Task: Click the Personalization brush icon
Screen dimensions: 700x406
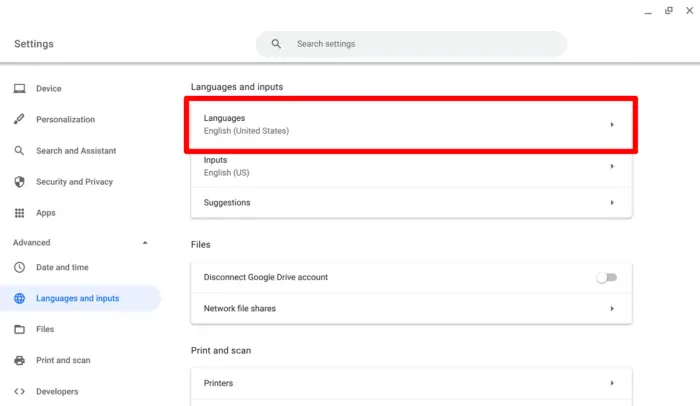Action: 19,119
